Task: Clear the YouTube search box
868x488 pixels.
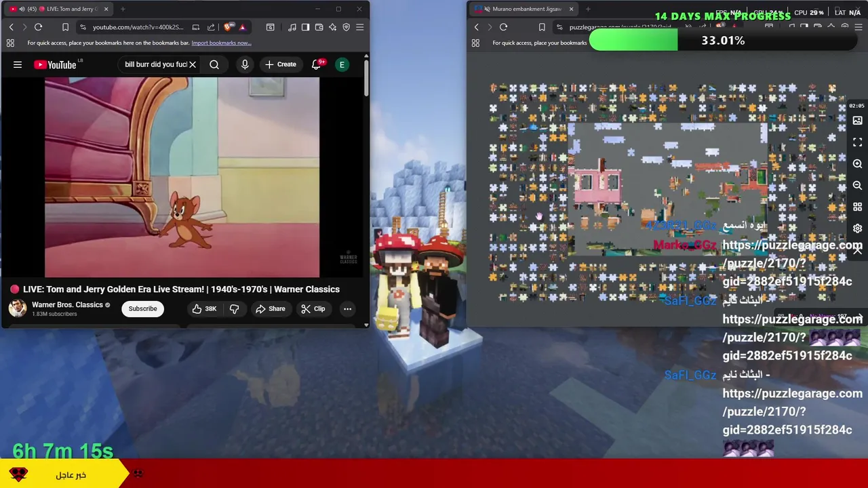Action: tap(193, 64)
